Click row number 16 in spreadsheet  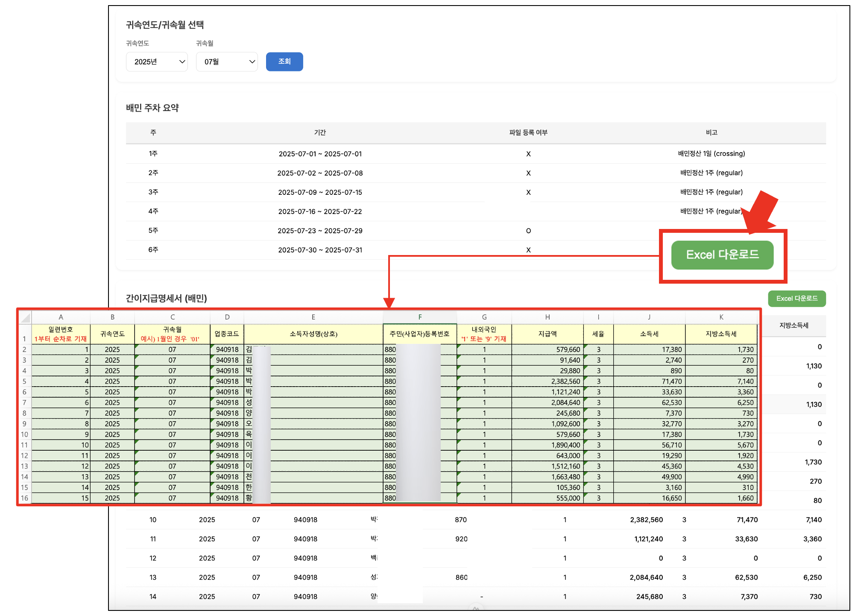(24, 498)
